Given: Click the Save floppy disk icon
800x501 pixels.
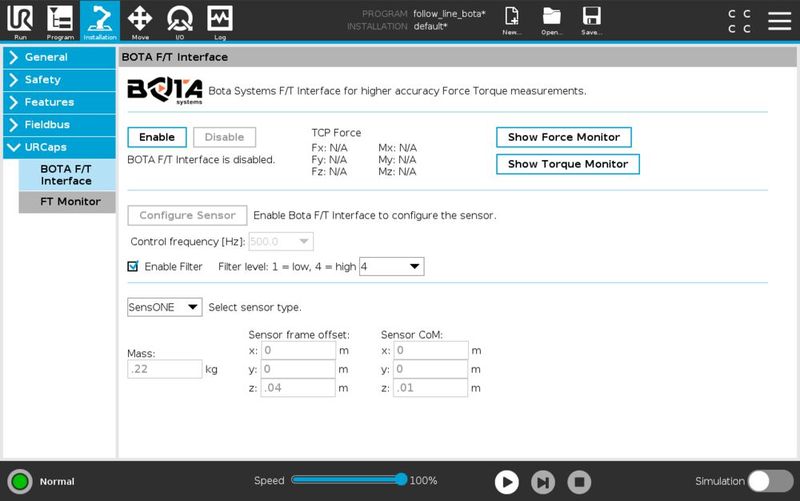Looking at the screenshot, I should (x=591, y=20).
